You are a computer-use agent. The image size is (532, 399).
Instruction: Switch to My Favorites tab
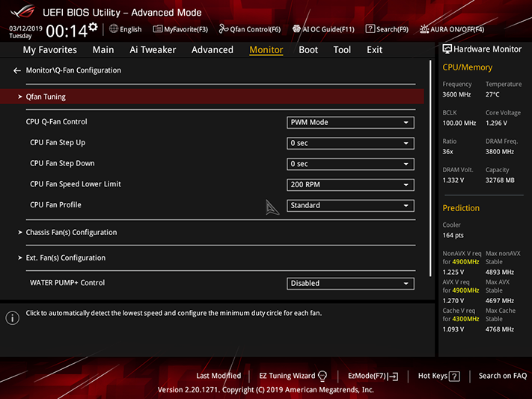point(50,50)
